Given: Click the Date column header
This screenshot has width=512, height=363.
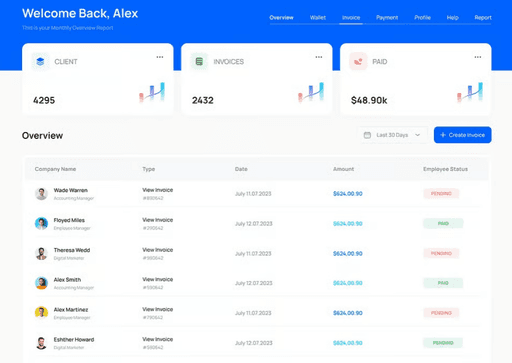Looking at the screenshot, I should tap(241, 169).
